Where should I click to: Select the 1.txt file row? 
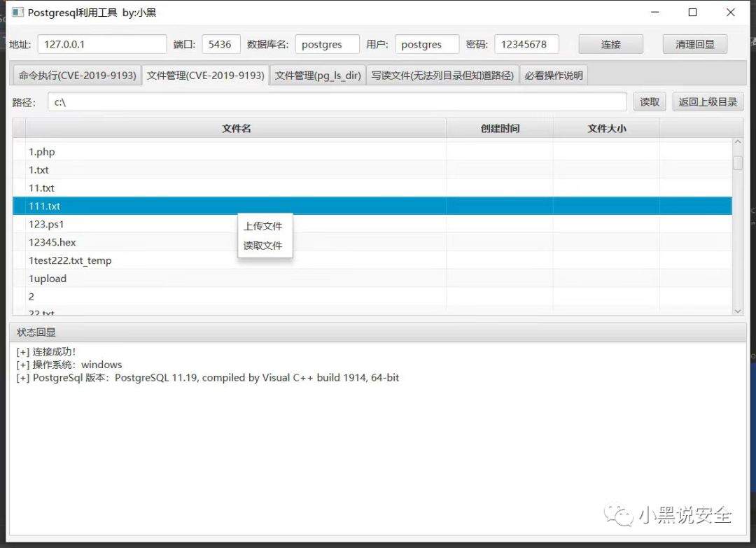coord(372,169)
